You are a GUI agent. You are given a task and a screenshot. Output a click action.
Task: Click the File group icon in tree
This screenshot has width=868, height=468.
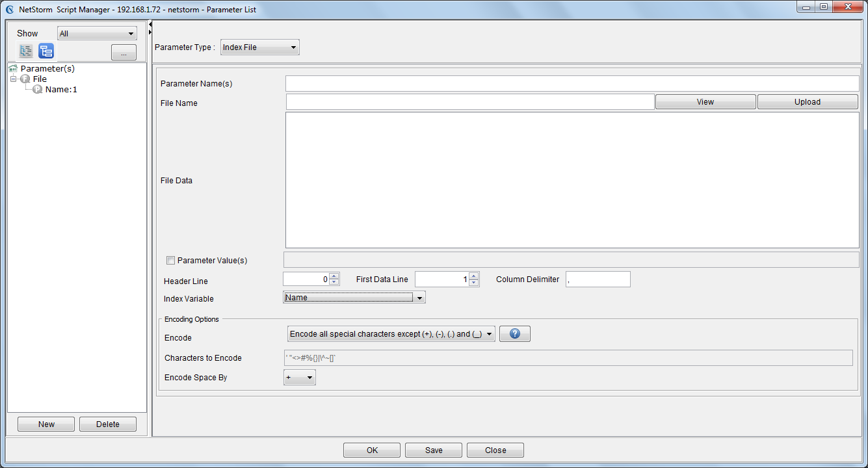(25, 79)
